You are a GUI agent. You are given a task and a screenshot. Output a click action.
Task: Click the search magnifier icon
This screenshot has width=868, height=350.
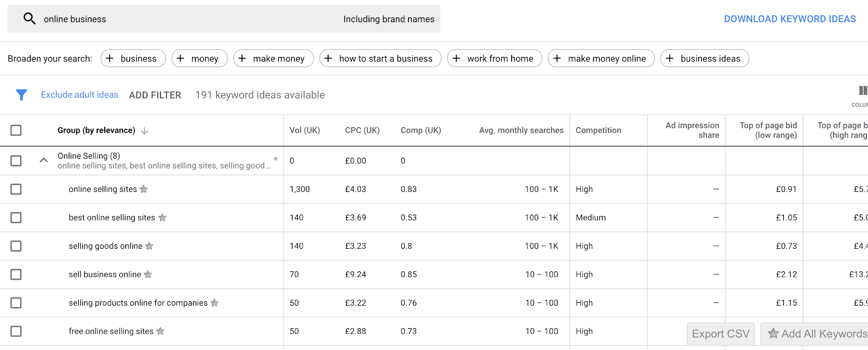(x=29, y=19)
